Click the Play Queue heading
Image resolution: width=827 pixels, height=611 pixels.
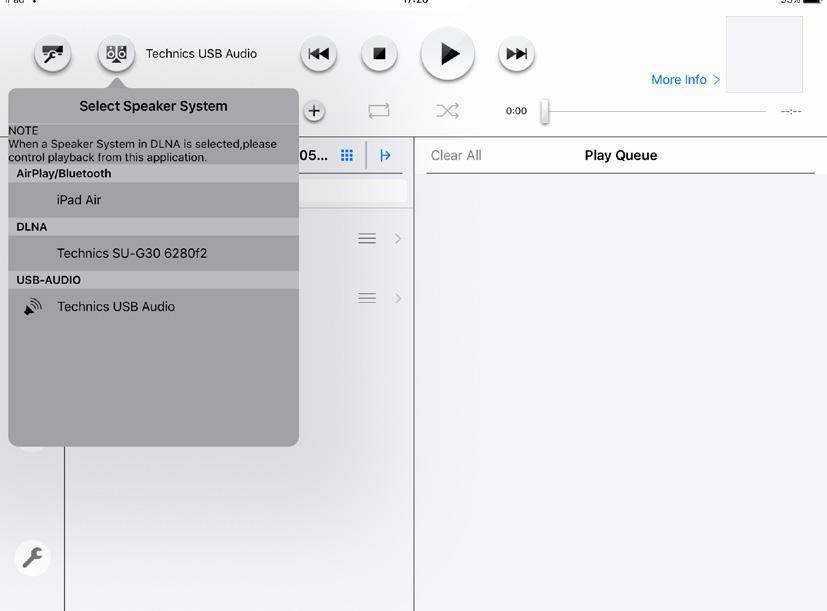621,155
